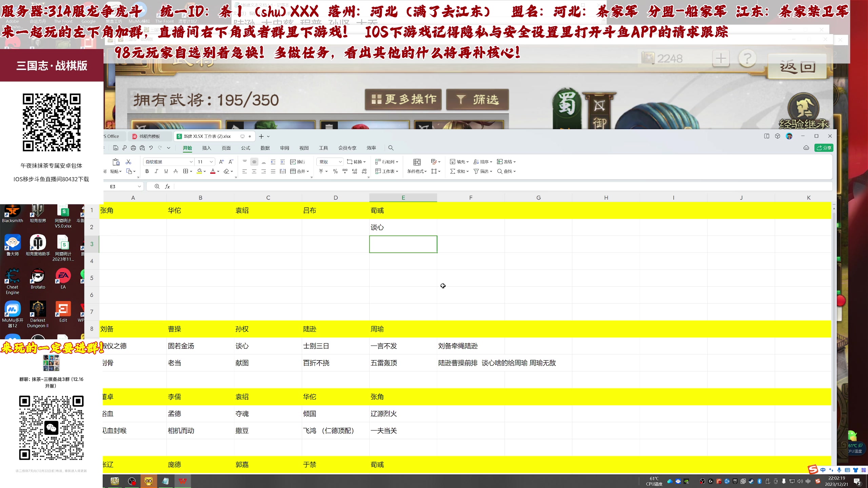Image resolution: width=868 pixels, height=488 pixels.
Task: Click the cube icon in title bar
Action: coord(777,136)
